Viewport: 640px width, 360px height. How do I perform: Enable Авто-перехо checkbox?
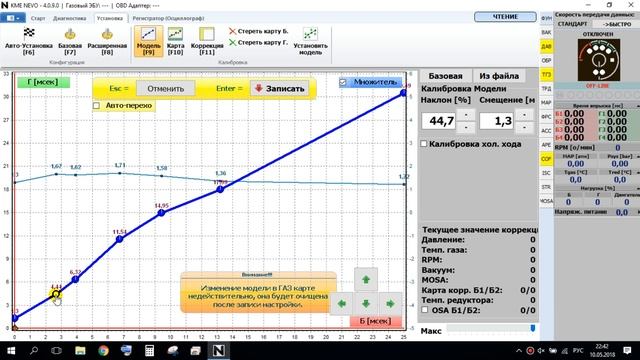click(x=96, y=106)
